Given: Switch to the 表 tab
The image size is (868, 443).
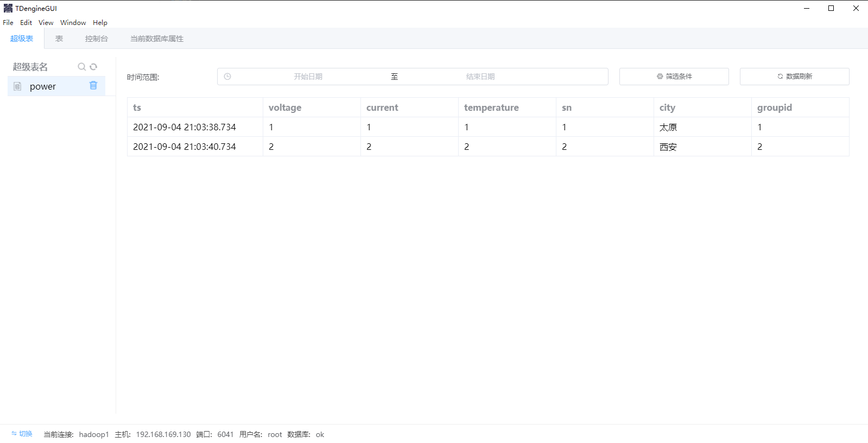Looking at the screenshot, I should (59, 39).
